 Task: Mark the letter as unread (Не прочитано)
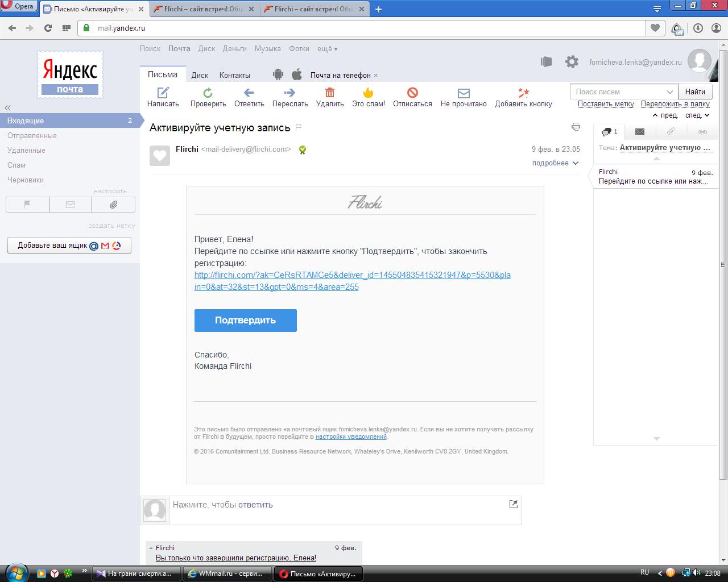(464, 97)
